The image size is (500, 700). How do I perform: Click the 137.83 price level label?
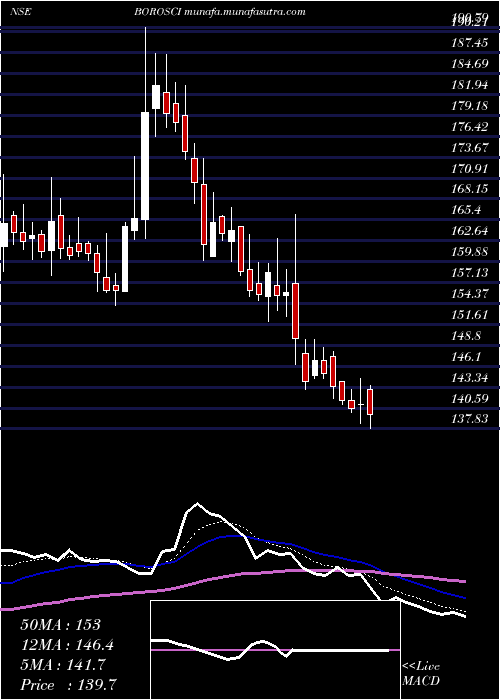(x=470, y=419)
